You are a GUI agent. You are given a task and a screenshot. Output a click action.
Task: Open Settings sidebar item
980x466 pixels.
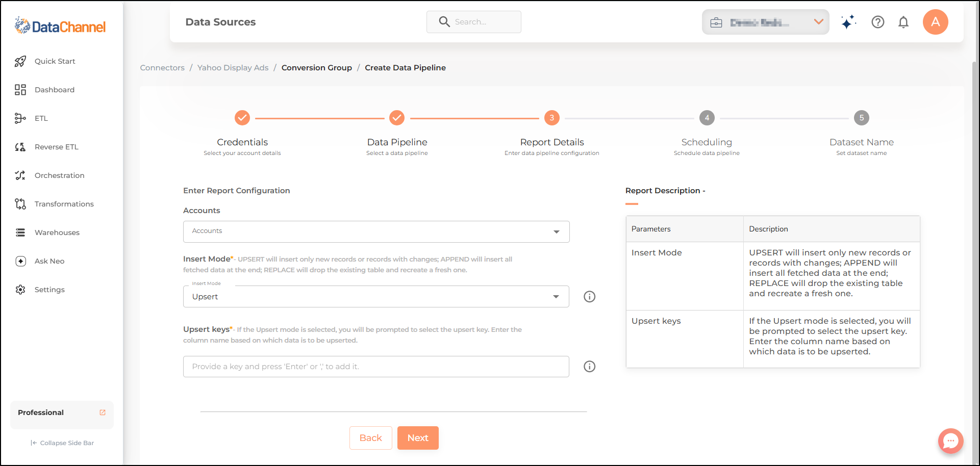pyautogui.click(x=49, y=290)
